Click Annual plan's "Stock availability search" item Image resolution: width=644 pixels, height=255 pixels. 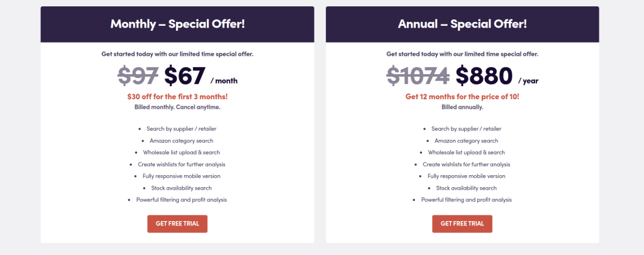(x=466, y=188)
